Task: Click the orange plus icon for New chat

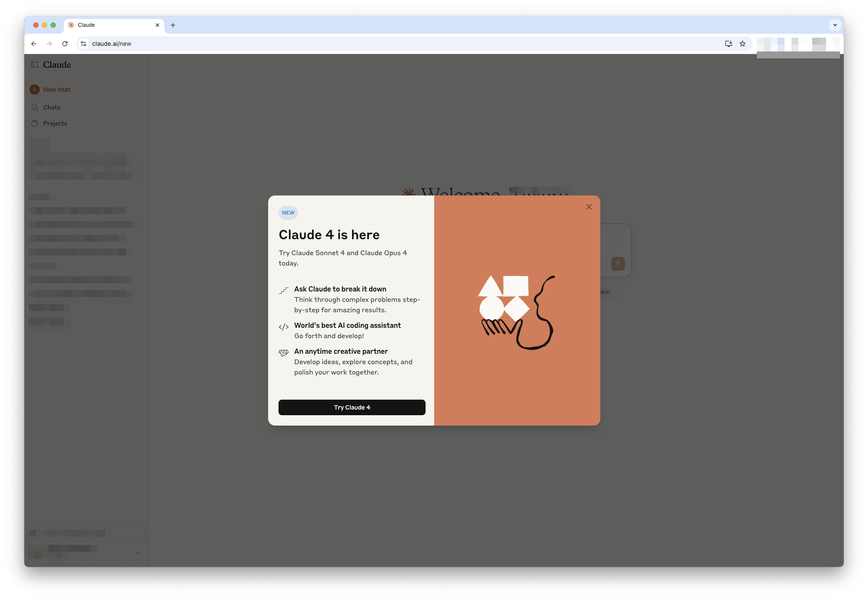Action: (35, 90)
